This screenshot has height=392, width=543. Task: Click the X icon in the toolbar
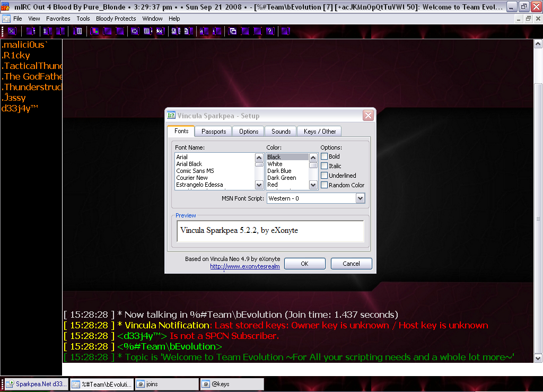click(x=12, y=31)
